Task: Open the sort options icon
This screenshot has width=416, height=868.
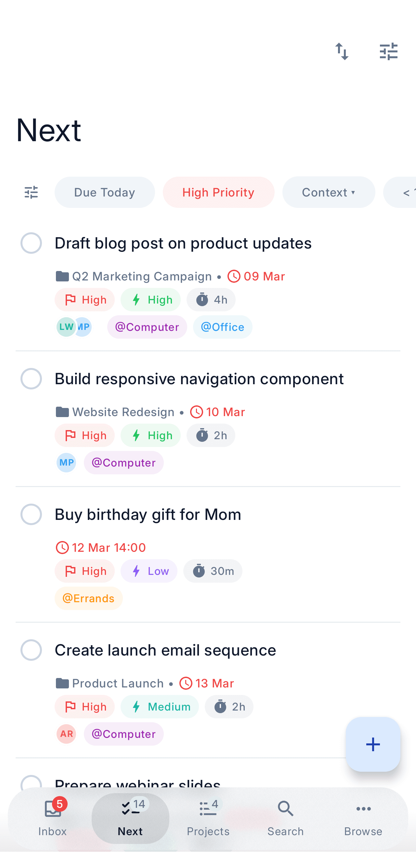Action: click(343, 51)
